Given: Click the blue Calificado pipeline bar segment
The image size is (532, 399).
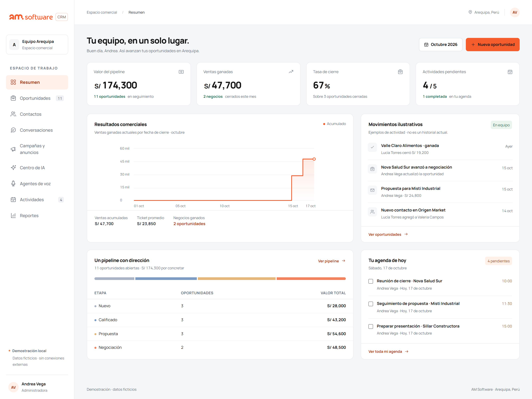Looking at the screenshot, I should point(166,278).
